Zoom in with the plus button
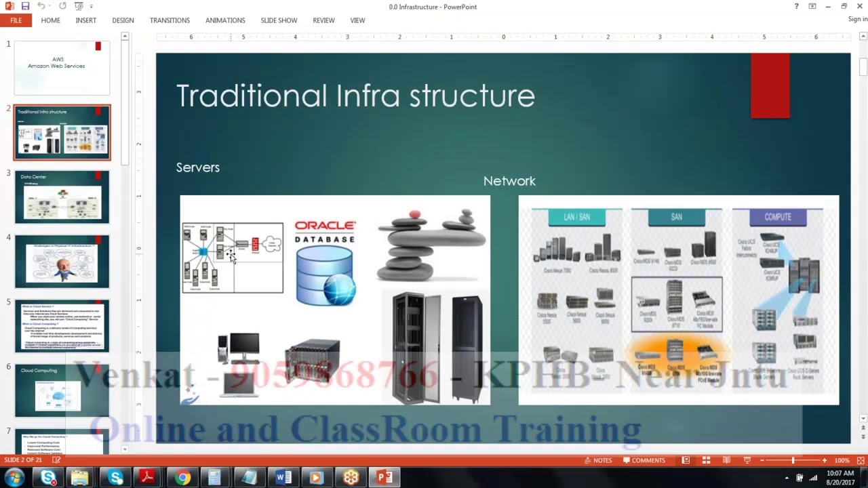 pos(824,460)
